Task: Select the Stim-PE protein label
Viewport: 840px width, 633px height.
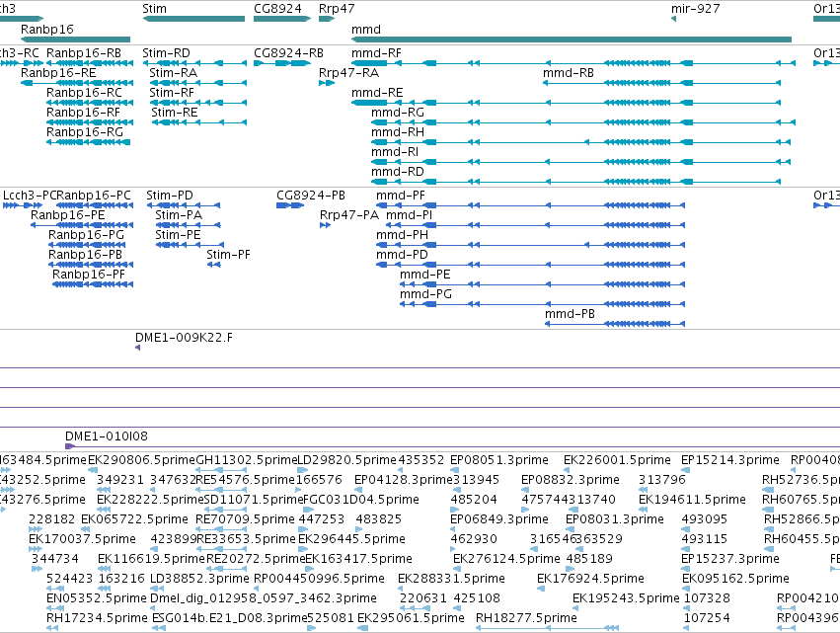Action: coord(178,235)
